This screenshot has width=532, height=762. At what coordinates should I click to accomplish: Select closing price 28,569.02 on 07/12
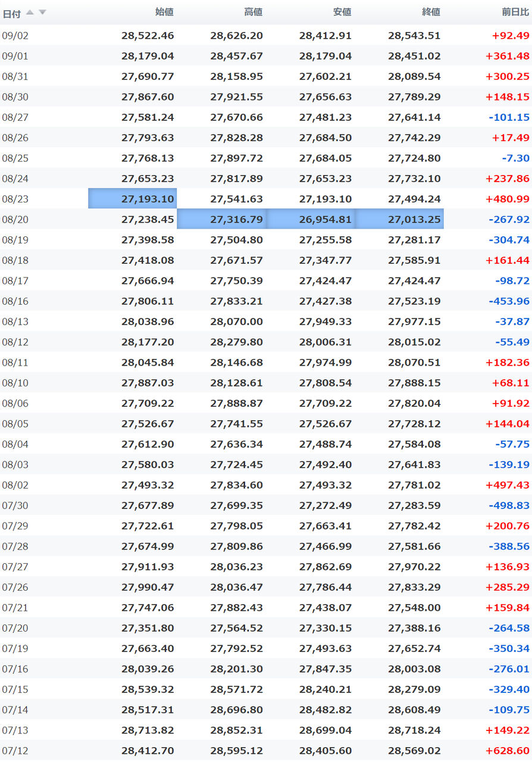coord(414,751)
